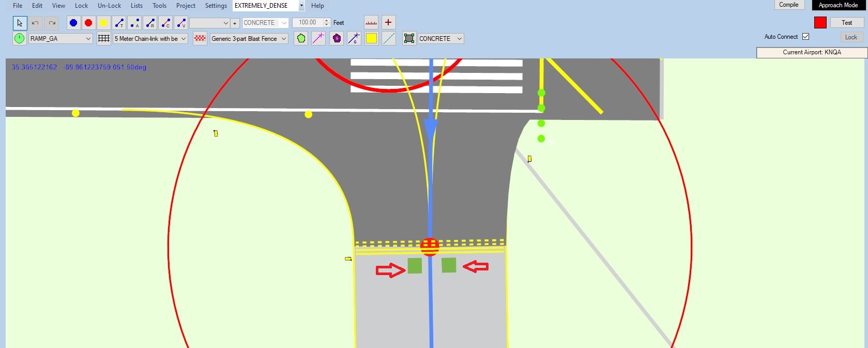Viewport: 868px width, 348px height.
Task: Select the right green square on the apron
Action: 449,265
